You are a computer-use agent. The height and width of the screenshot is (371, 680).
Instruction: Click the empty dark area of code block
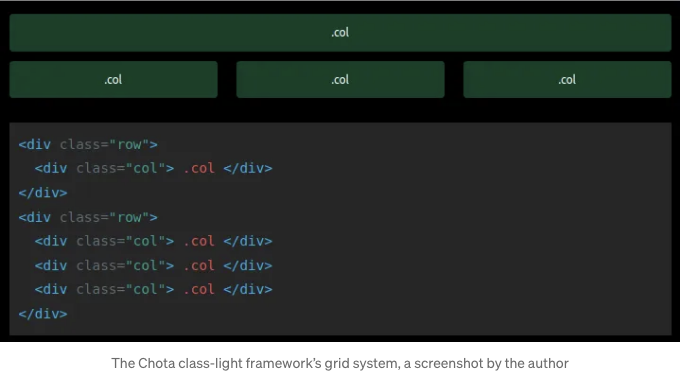pos(473,230)
